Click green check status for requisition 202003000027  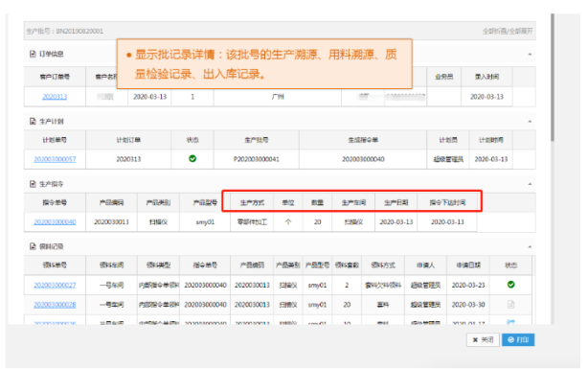(x=510, y=285)
